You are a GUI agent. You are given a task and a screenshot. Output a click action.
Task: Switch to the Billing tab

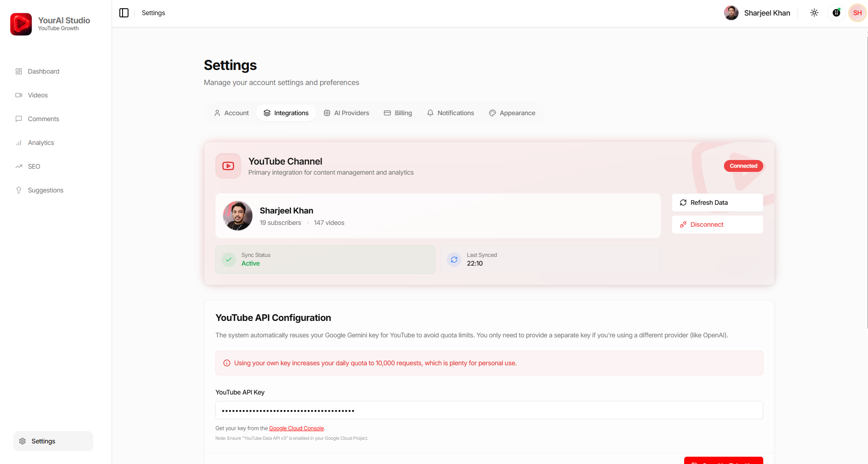[397, 113]
